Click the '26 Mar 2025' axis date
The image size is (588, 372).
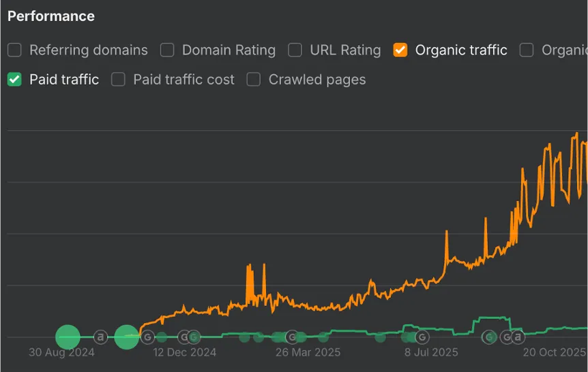[x=308, y=352]
